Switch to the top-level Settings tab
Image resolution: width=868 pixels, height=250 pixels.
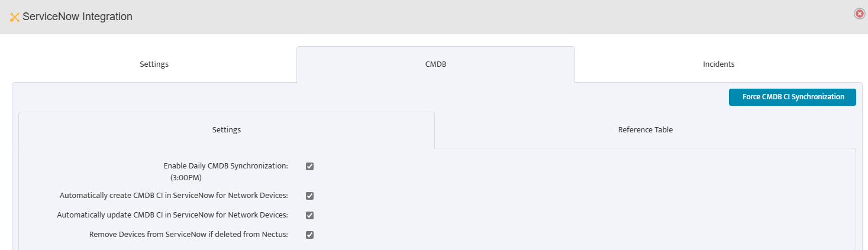click(154, 64)
